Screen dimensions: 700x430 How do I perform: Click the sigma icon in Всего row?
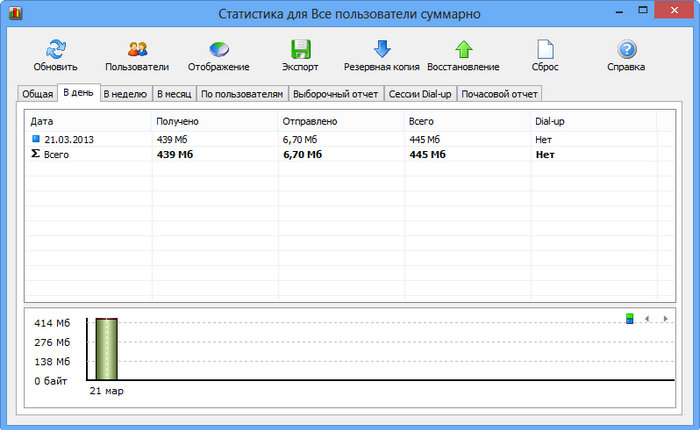coord(35,154)
